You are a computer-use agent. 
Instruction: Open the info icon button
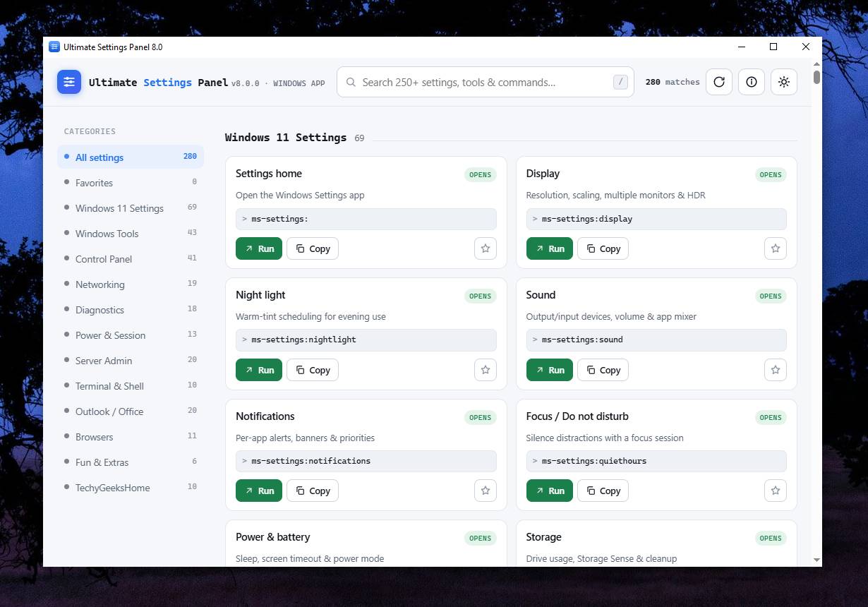pyautogui.click(x=752, y=82)
